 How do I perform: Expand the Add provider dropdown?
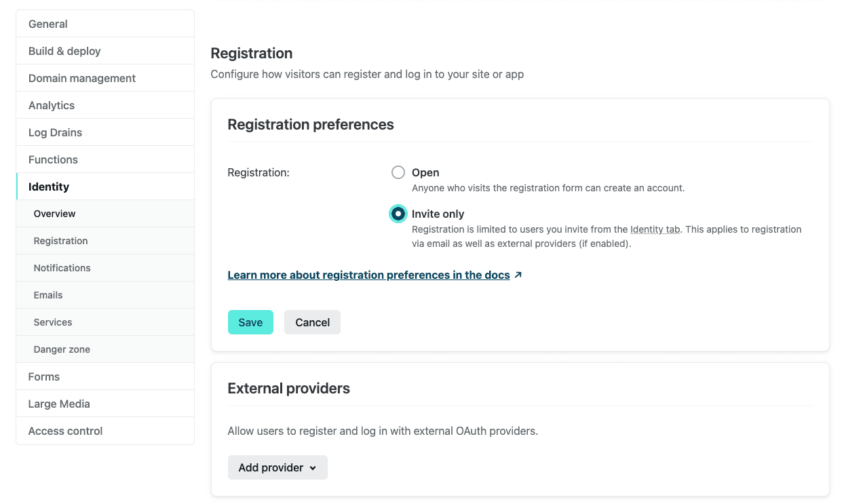277,467
